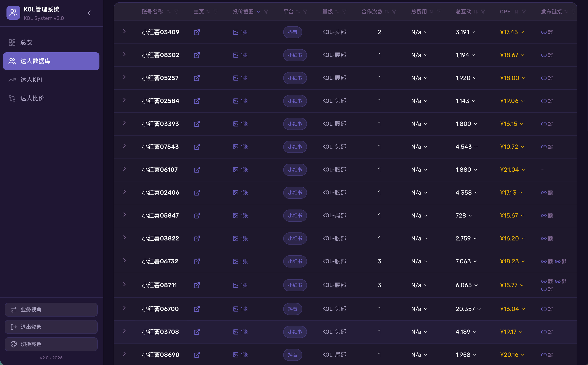
Task: Open QR code for 小红薯05257 publish link
Action: (550, 78)
